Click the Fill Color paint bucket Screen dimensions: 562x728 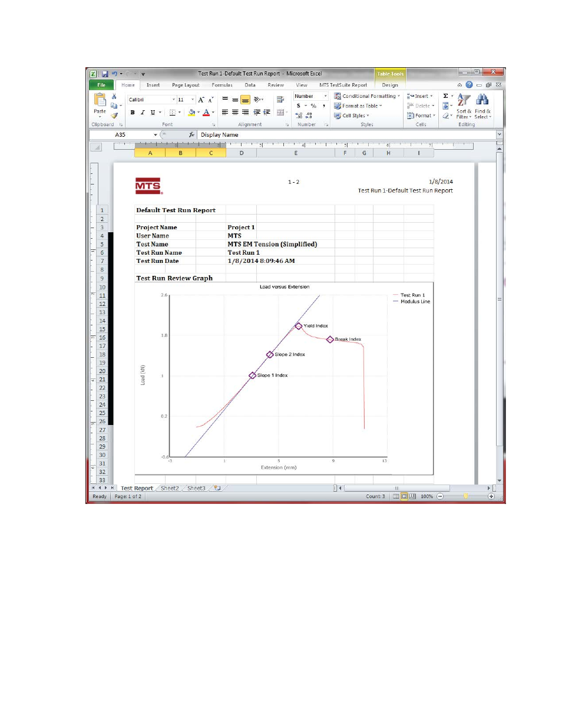[x=191, y=112]
